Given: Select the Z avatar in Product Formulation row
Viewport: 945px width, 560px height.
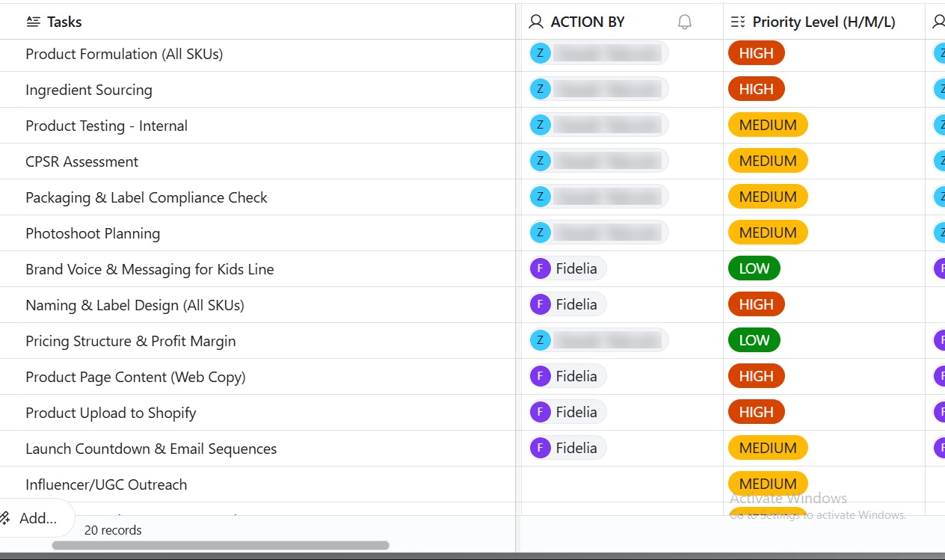Looking at the screenshot, I should tap(540, 53).
